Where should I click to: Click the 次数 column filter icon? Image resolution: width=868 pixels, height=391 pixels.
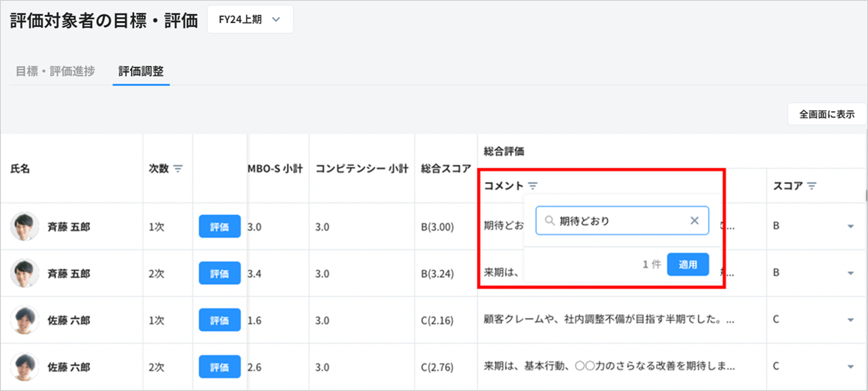(x=178, y=168)
